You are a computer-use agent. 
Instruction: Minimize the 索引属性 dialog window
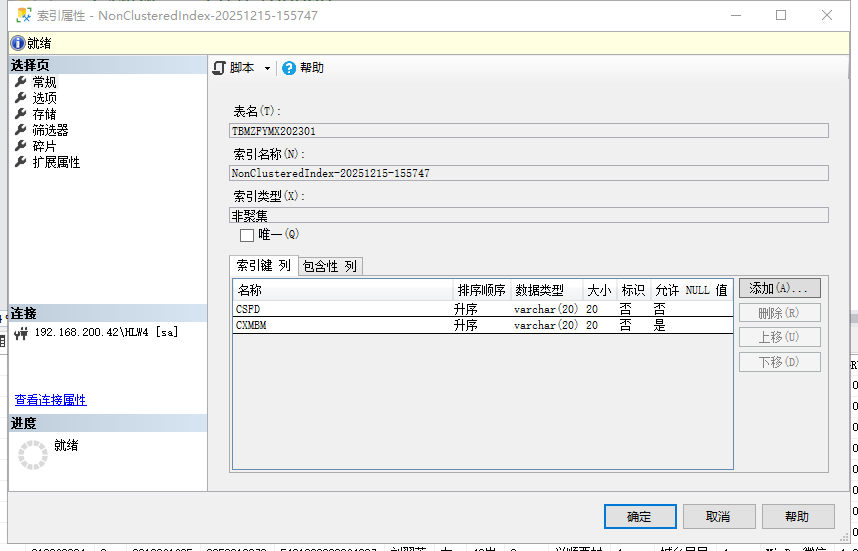[737, 15]
